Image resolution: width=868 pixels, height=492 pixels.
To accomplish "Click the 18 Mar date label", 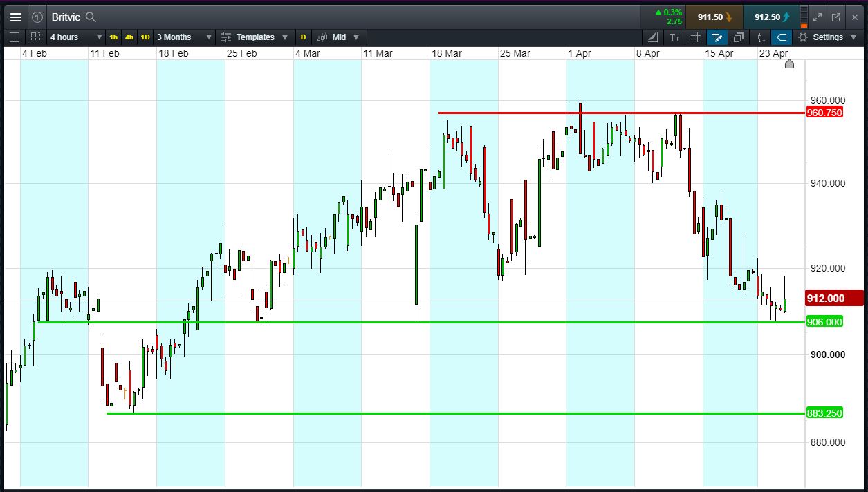I will coord(447,53).
